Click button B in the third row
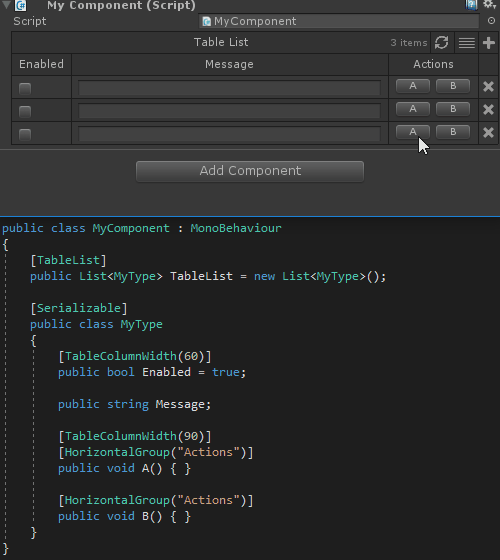 click(453, 132)
